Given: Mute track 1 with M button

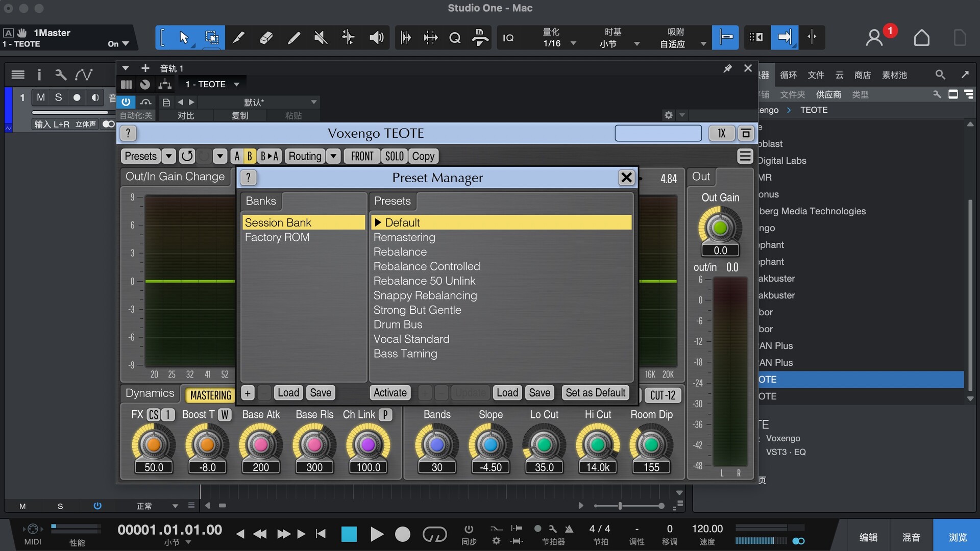Looking at the screenshot, I should click(x=41, y=97).
